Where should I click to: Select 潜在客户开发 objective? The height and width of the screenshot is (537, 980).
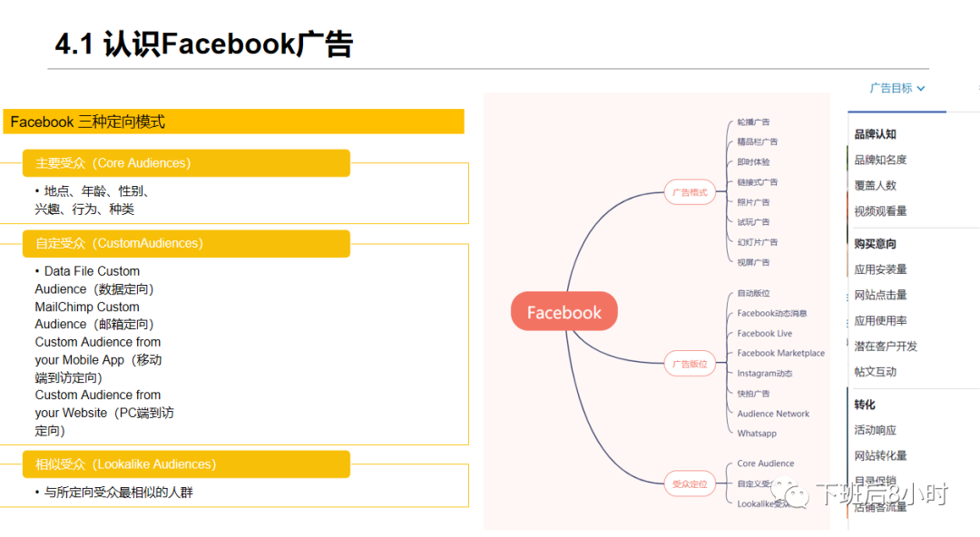click(x=886, y=347)
